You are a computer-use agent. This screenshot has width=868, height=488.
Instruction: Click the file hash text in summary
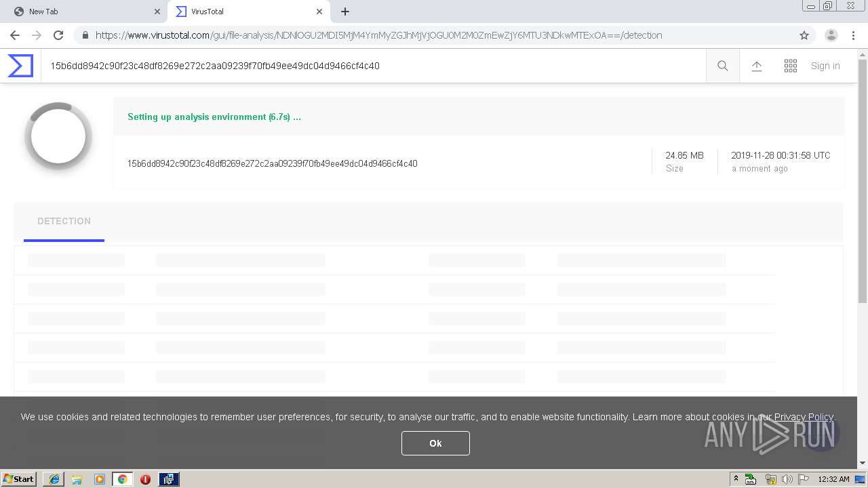pos(272,163)
